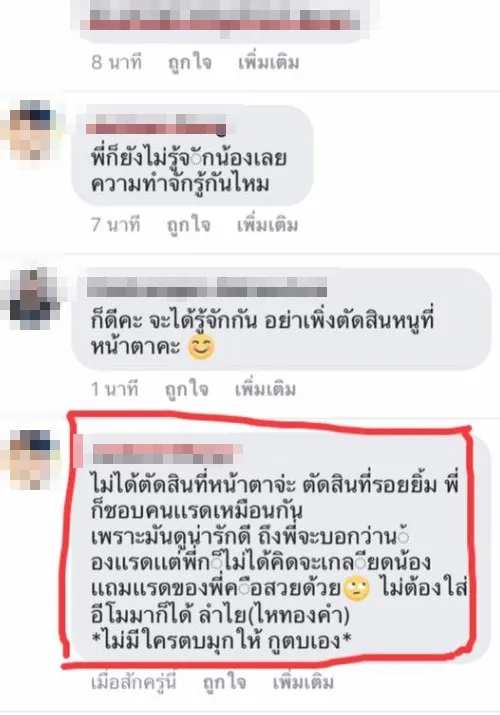The height and width of the screenshot is (715, 500).
Task: Click the eye-roll emoji in the red-outlined comment
Action: point(356,589)
